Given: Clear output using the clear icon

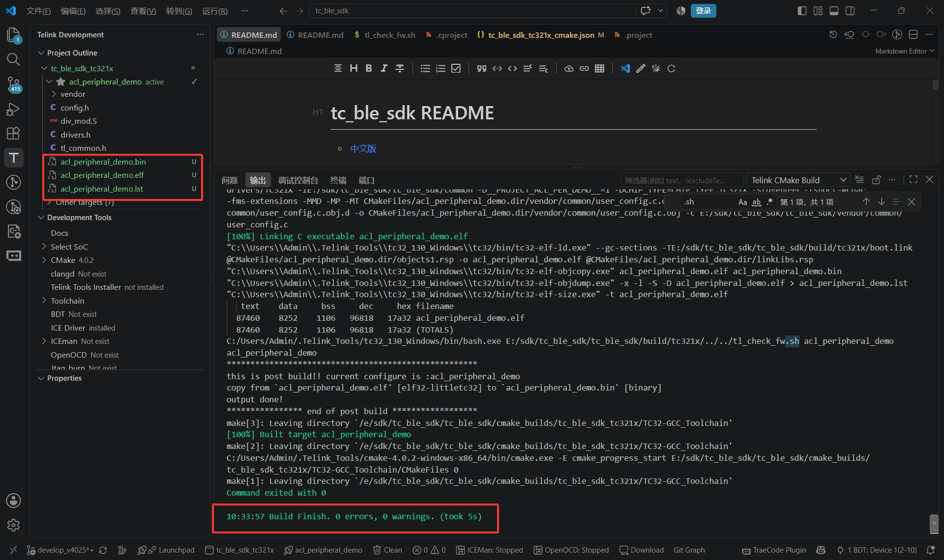Looking at the screenshot, I should coord(859,180).
